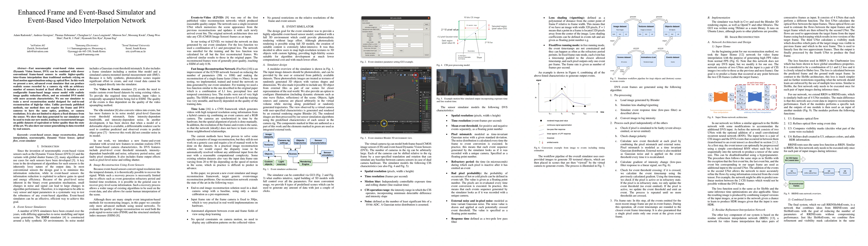This screenshot has width=868, height=246.
Task: Switch to the Modeling workspace tab
Action: (x=391, y=71)
